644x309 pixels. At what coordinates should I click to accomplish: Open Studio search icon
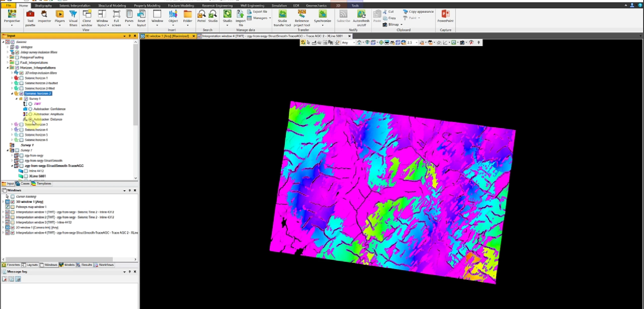click(213, 14)
